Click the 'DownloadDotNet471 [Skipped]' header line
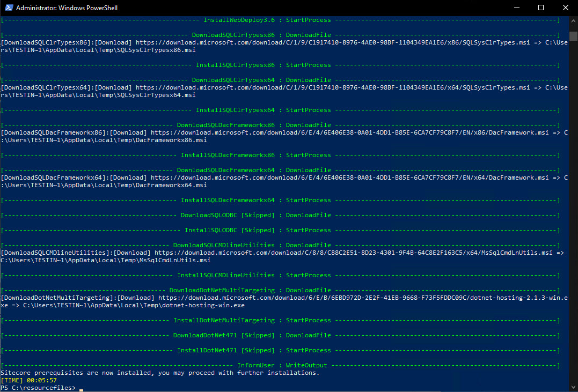The image size is (578, 392). pos(280,336)
